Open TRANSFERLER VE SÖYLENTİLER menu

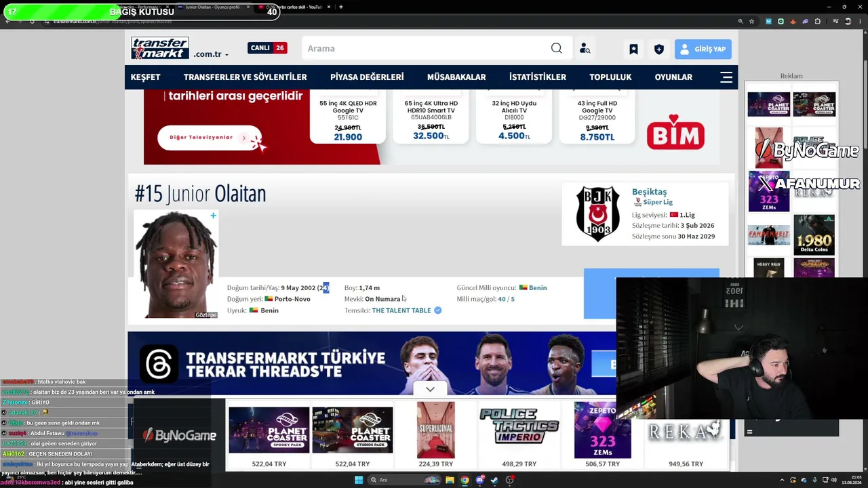pos(245,77)
